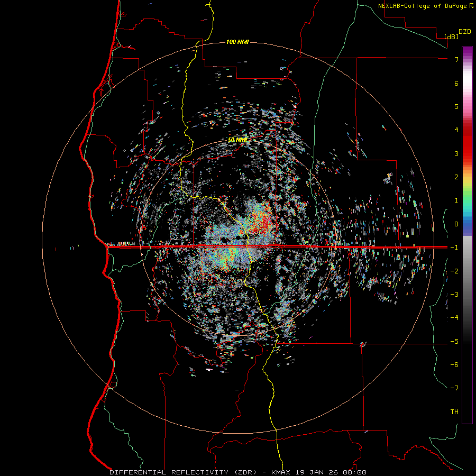The width and height of the screenshot is (476, 476).
Task: Click the -4 tick label on scale
Action: pyautogui.click(x=454, y=318)
